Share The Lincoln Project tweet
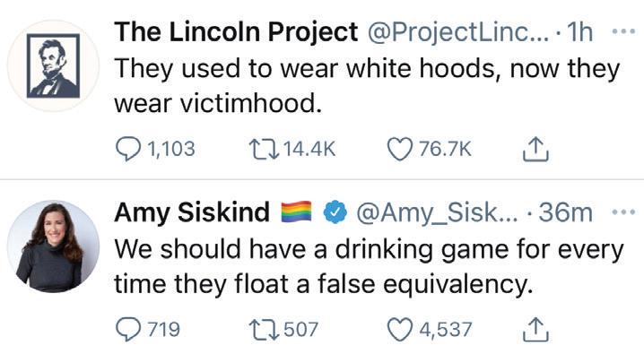 [535, 150]
